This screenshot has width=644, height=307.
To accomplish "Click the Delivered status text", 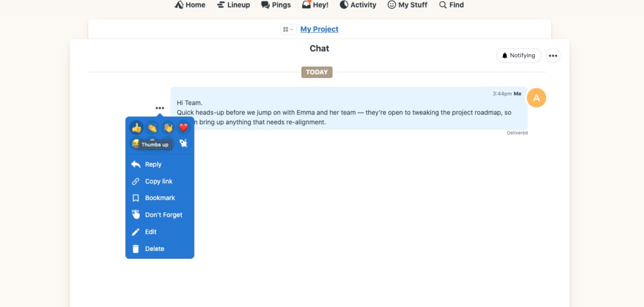I will (517, 133).
